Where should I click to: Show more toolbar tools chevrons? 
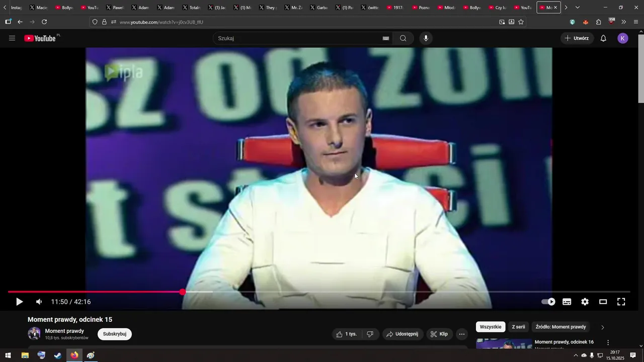pyautogui.click(x=624, y=22)
